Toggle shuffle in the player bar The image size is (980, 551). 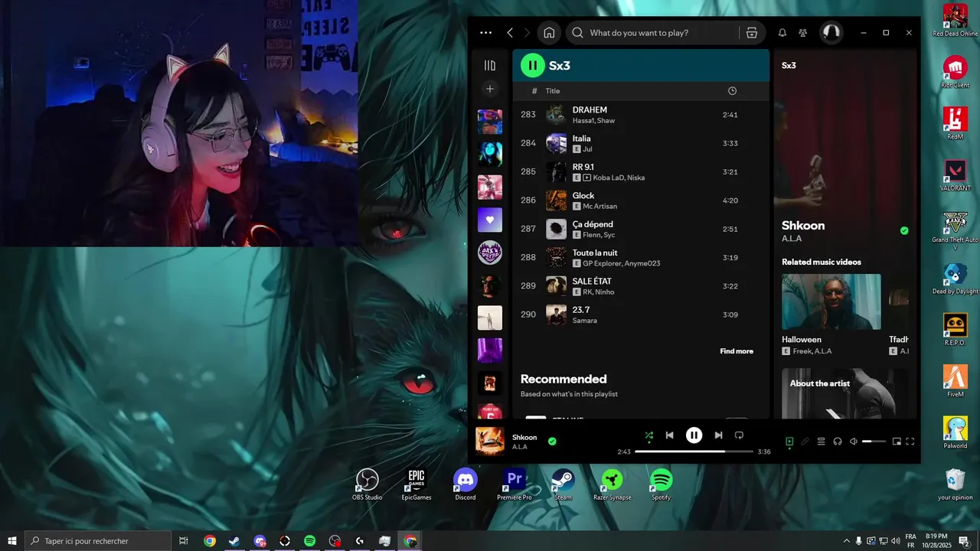(x=649, y=435)
